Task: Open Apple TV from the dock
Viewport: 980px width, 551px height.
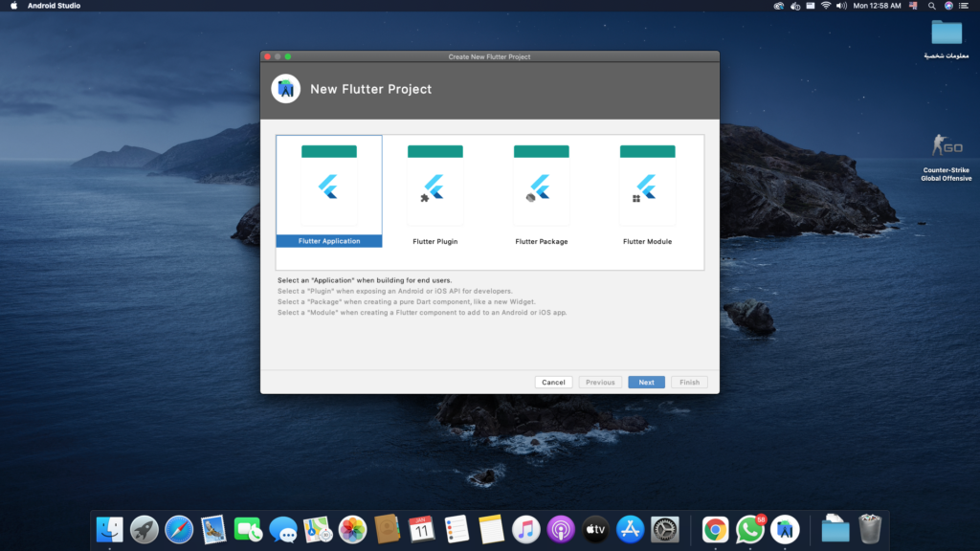Action: (595, 530)
